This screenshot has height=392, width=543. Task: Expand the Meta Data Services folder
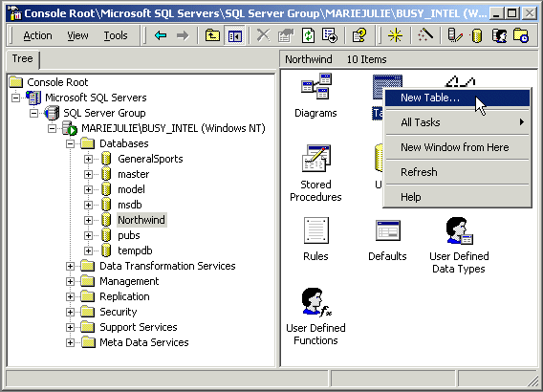click(70, 342)
